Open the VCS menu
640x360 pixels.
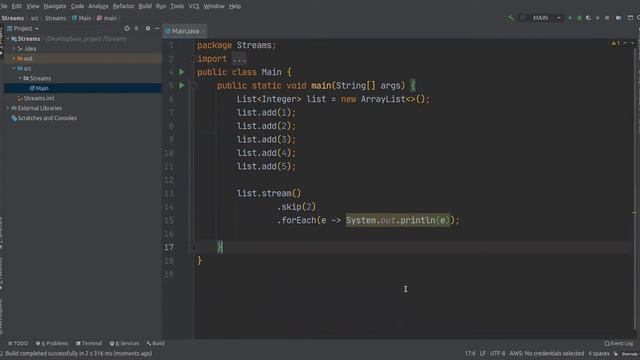pyautogui.click(x=194, y=6)
